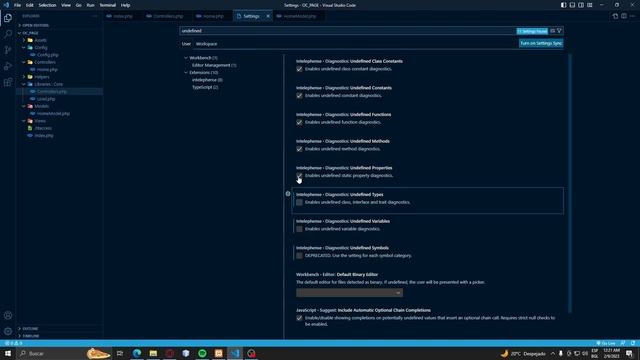Open Settings as JSON file
The height and width of the screenshot is (360, 640).
tap(615, 16)
